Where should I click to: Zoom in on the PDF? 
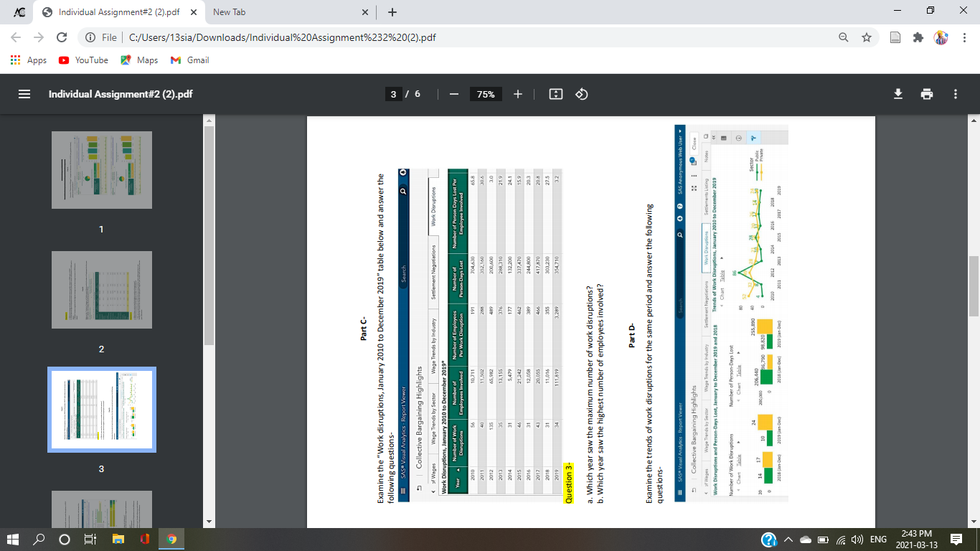tap(518, 94)
